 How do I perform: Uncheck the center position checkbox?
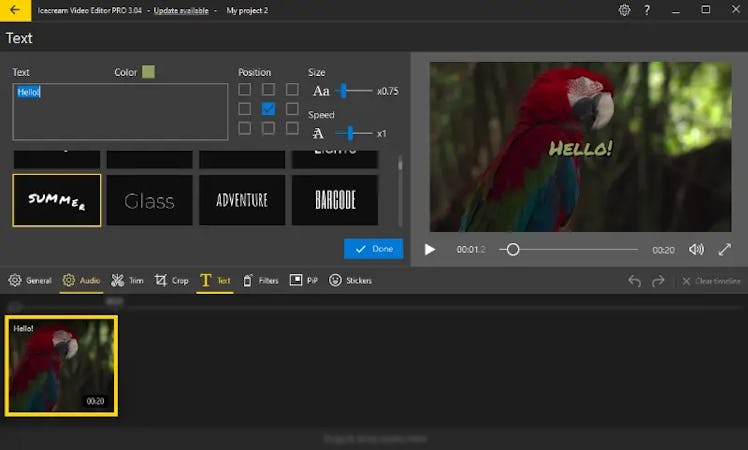pos(268,109)
